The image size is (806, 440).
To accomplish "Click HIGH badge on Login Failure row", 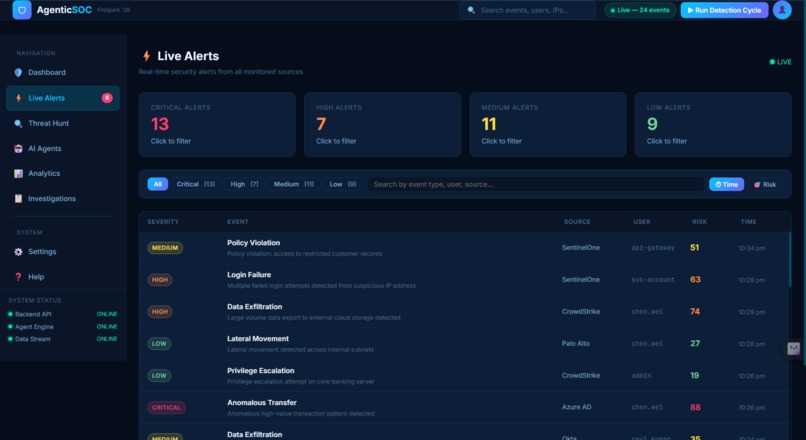I will [x=160, y=280].
